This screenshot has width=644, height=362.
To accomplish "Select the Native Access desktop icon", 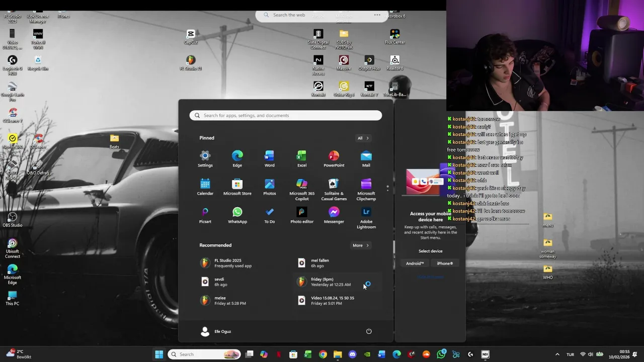I will pyautogui.click(x=318, y=65).
